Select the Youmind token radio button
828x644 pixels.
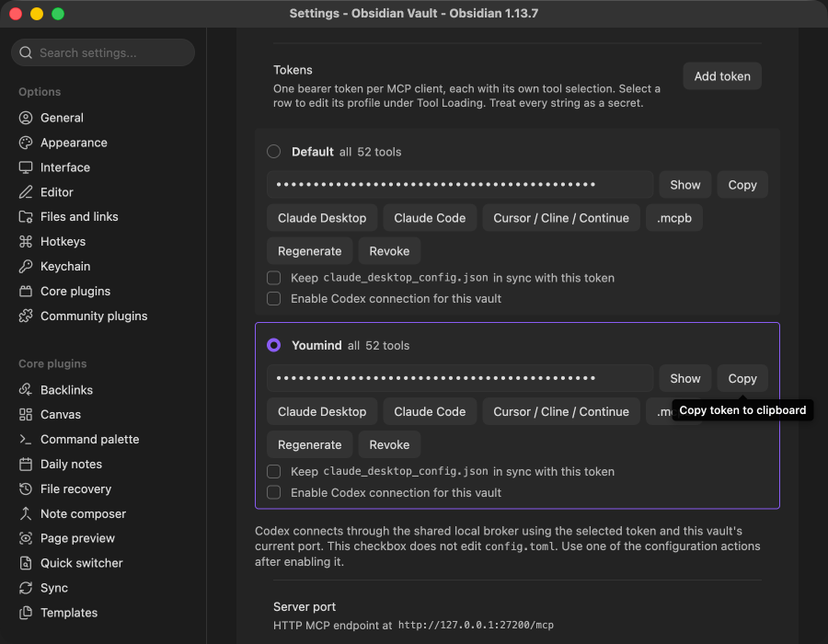pos(273,345)
